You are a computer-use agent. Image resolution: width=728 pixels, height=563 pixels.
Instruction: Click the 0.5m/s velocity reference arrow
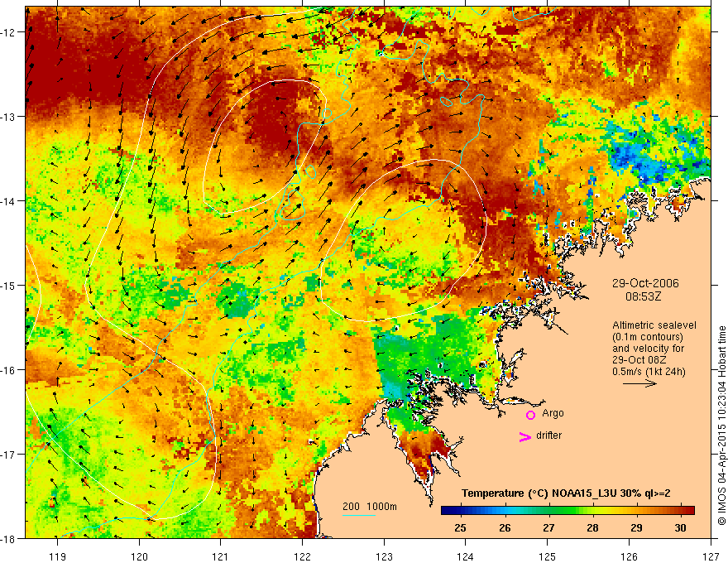[x=639, y=383]
